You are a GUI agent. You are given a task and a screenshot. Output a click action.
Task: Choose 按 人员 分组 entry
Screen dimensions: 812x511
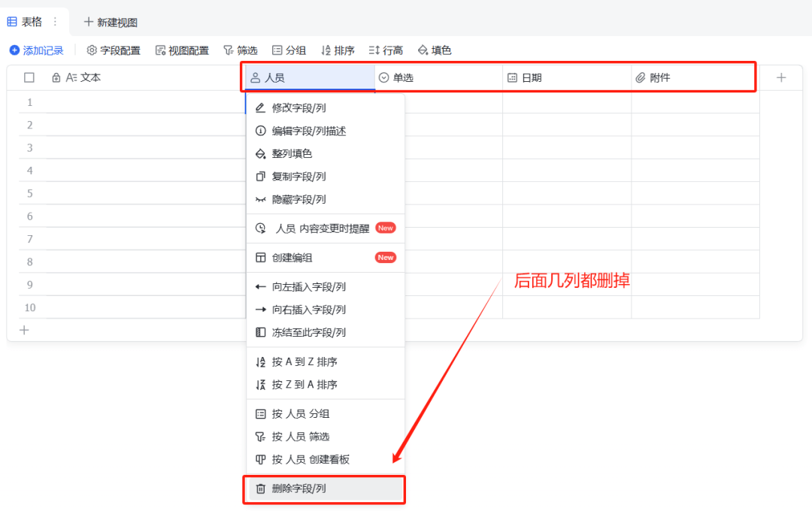pyautogui.click(x=326, y=413)
